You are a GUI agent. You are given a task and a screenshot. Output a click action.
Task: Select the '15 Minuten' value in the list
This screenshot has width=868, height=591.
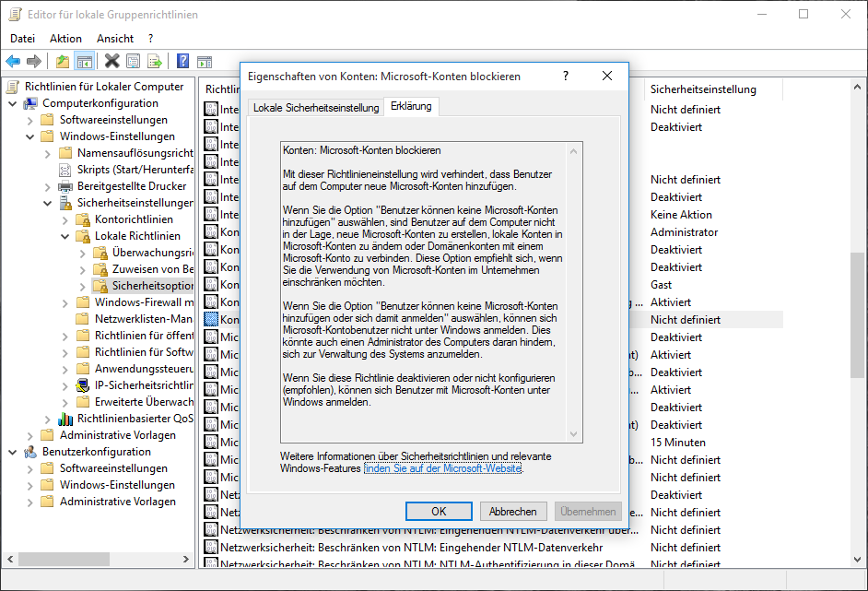(677, 442)
